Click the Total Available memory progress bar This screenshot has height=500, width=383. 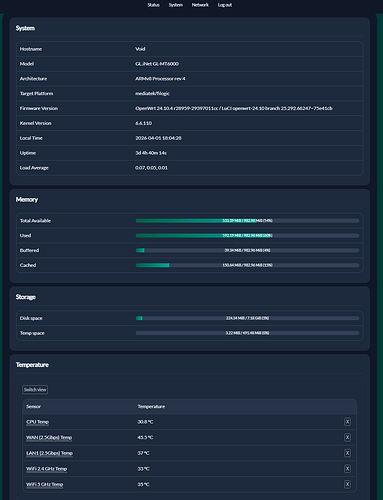[247, 221]
